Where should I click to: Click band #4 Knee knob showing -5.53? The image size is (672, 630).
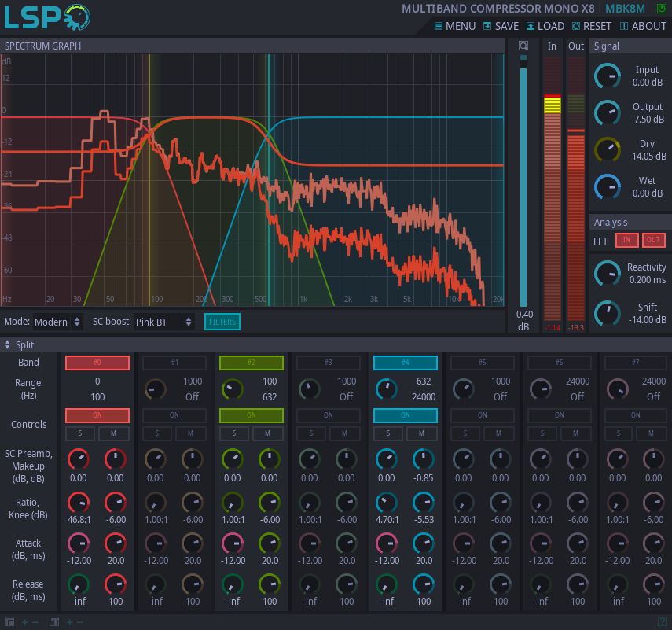tap(424, 503)
